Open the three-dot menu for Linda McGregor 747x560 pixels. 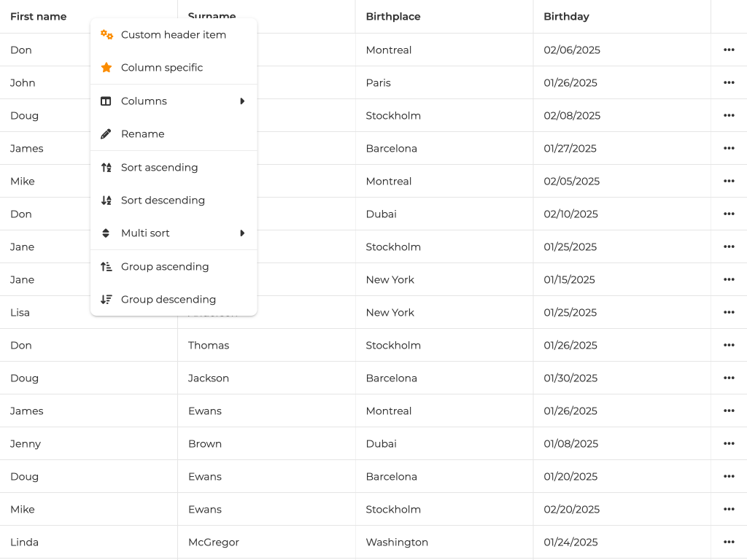[729, 542]
